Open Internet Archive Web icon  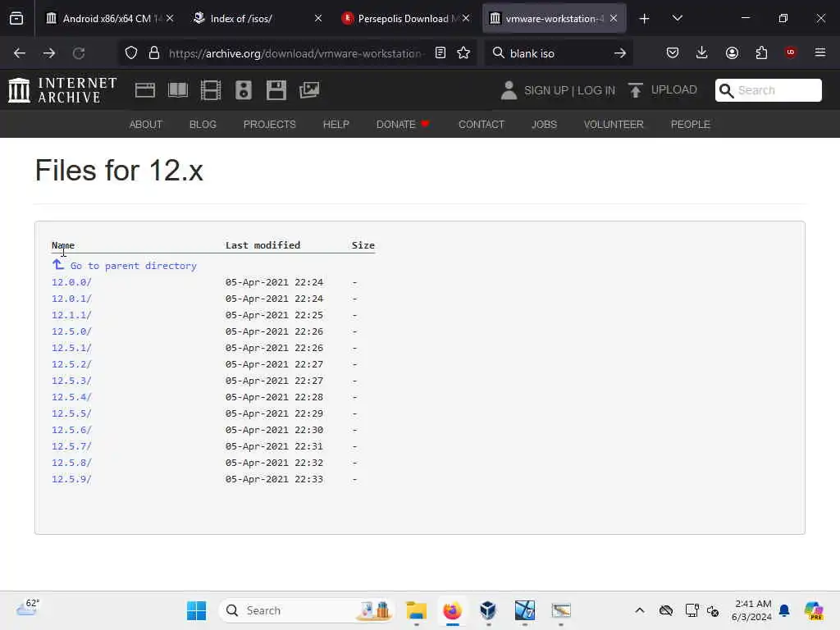click(145, 90)
